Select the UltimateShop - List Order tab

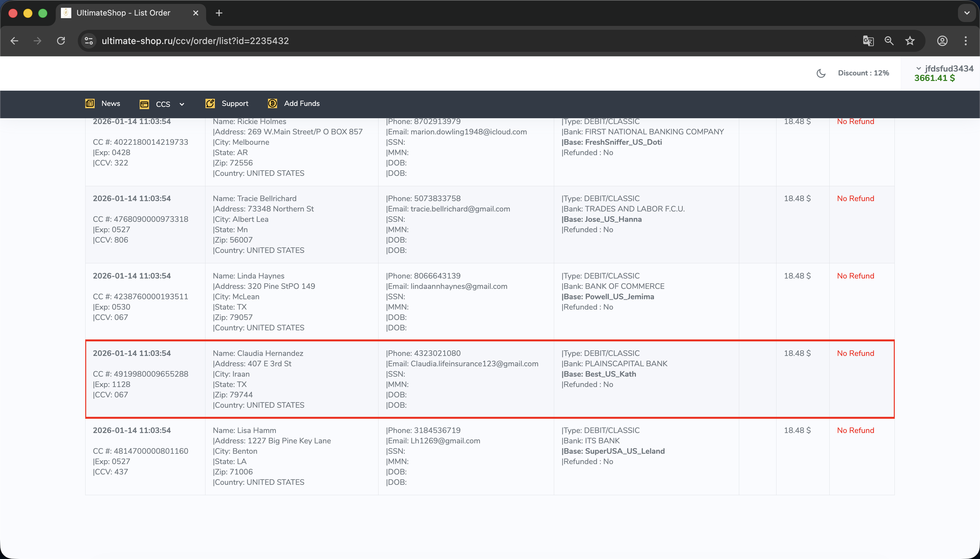[123, 13]
